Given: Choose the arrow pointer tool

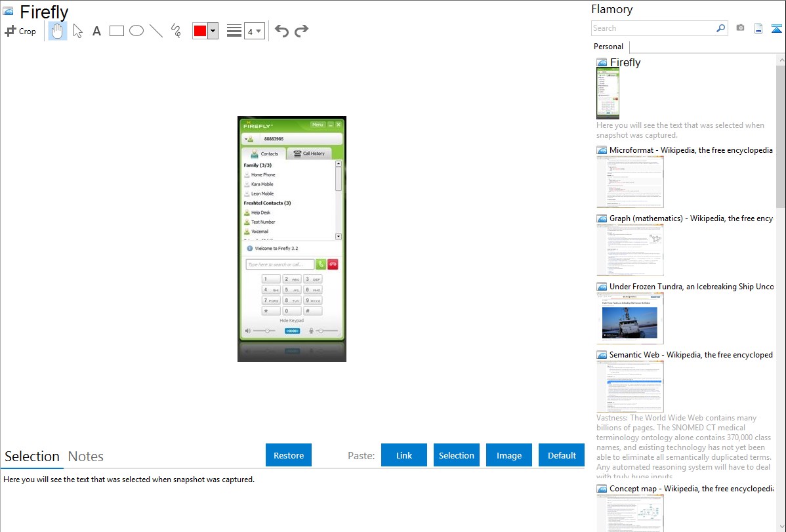Looking at the screenshot, I should coord(77,31).
